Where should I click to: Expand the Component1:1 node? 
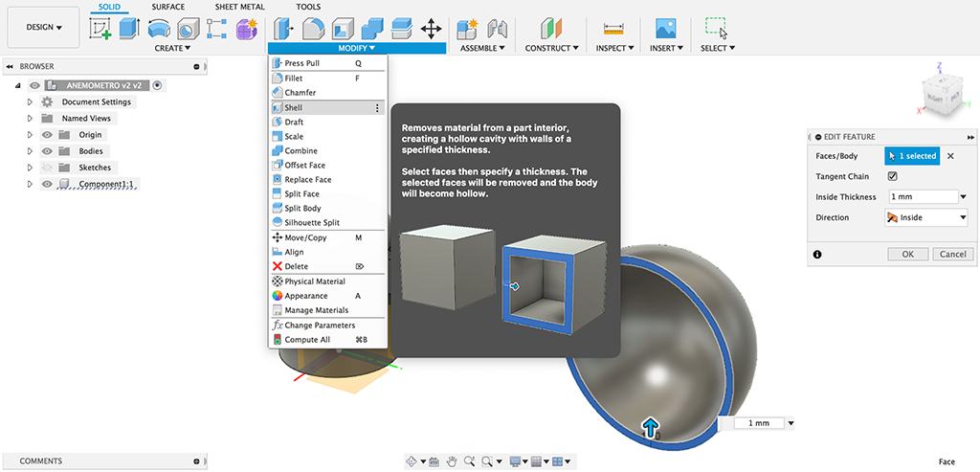click(x=30, y=184)
